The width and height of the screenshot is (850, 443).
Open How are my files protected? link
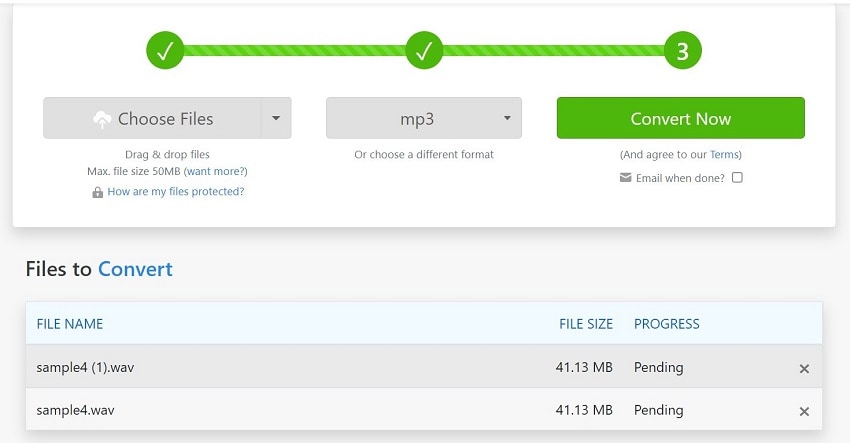(x=176, y=191)
